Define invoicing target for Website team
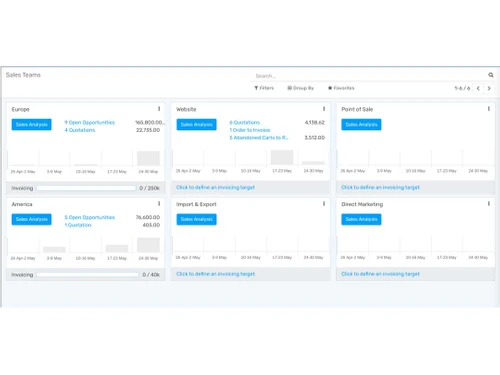 tap(215, 187)
